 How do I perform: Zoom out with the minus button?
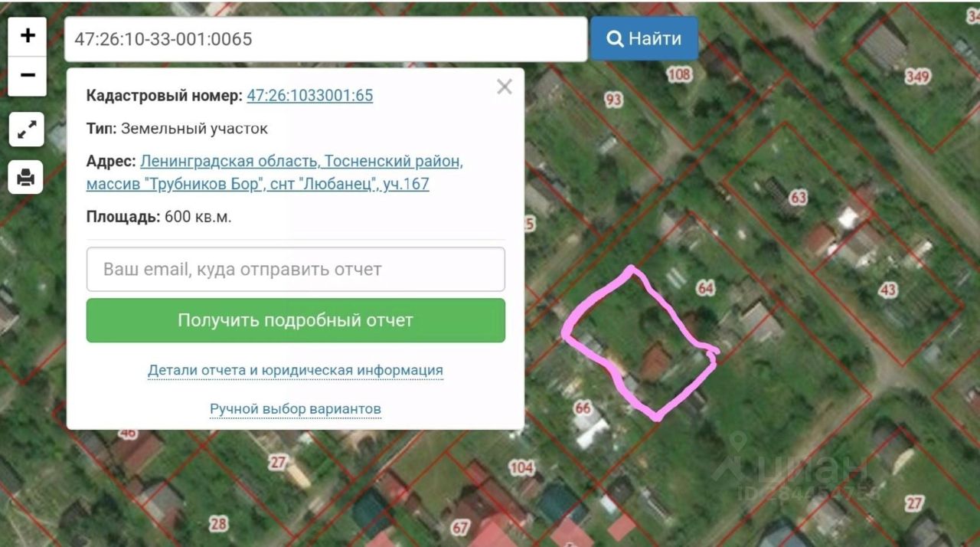(x=28, y=76)
